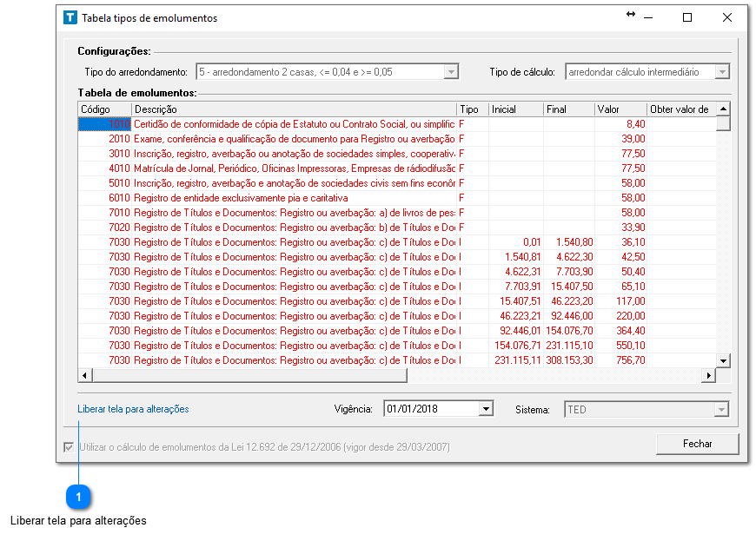Select the selected code cell 1010

[104, 124]
